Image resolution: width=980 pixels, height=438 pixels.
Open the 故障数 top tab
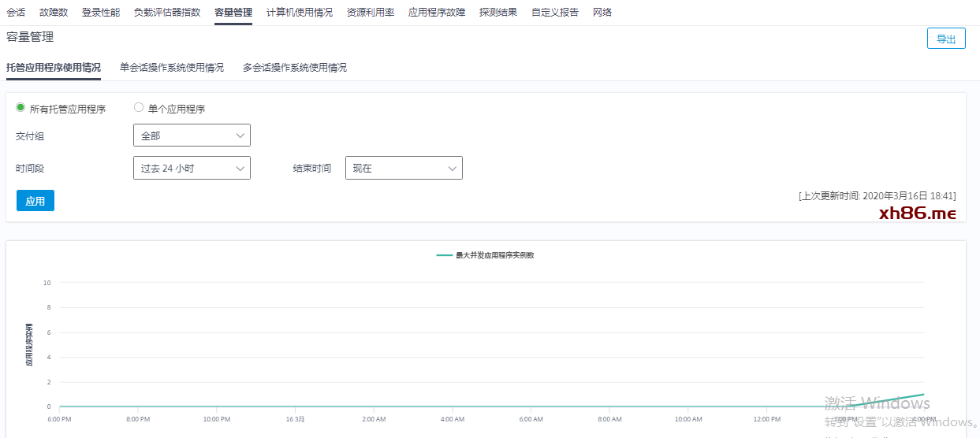pos(54,13)
